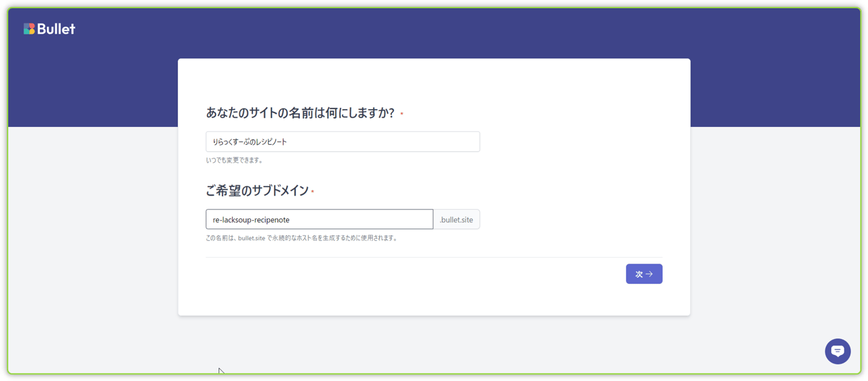Click the ご希望のサブドメイン label
Screen dimensions: 868x381
click(257, 190)
